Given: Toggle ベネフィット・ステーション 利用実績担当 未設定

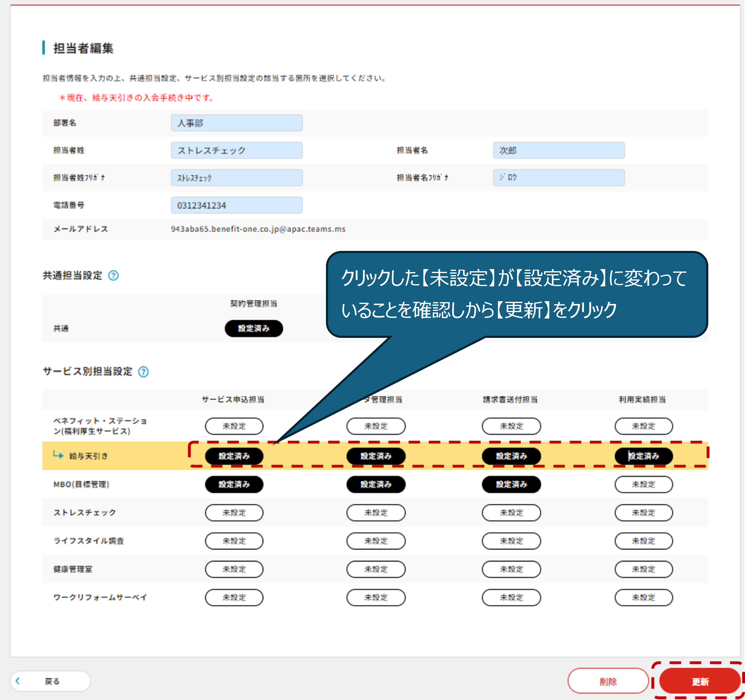Looking at the screenshot, I should [643, 426].
